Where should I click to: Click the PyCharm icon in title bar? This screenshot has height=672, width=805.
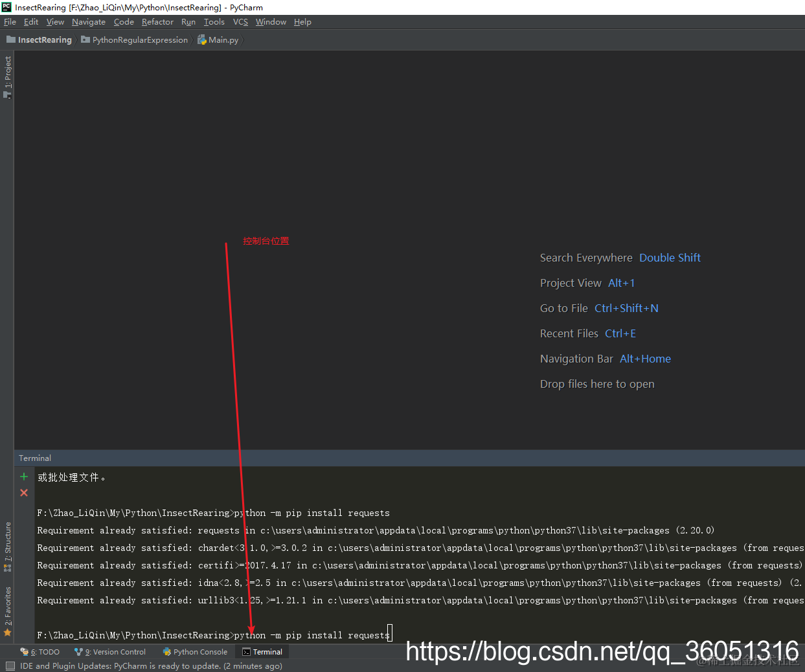(6, 7)
